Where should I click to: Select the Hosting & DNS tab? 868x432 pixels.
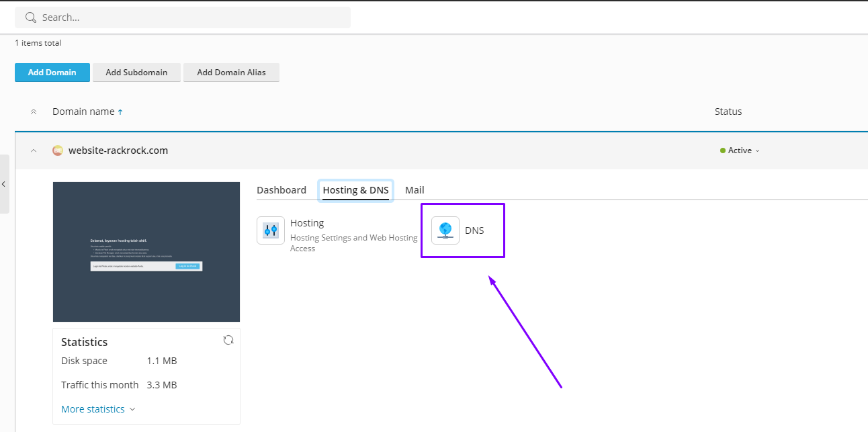[355, 190]
